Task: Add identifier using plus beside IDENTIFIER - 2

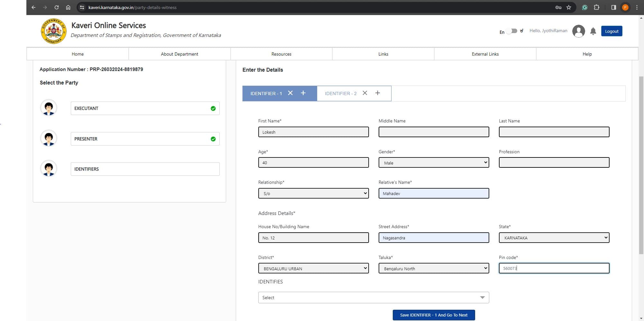Action: click(378, 93)
